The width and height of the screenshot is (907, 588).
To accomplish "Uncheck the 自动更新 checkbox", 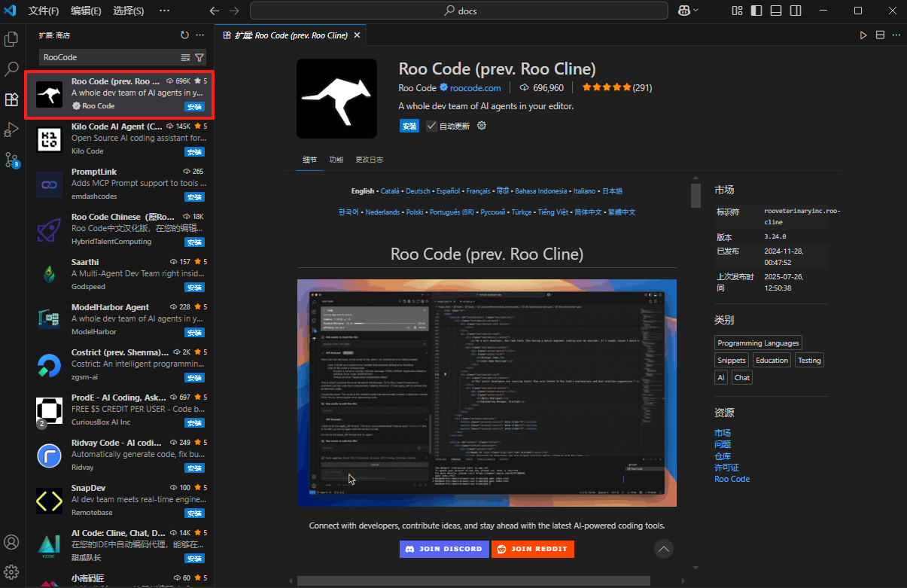I will click(431, 126).
